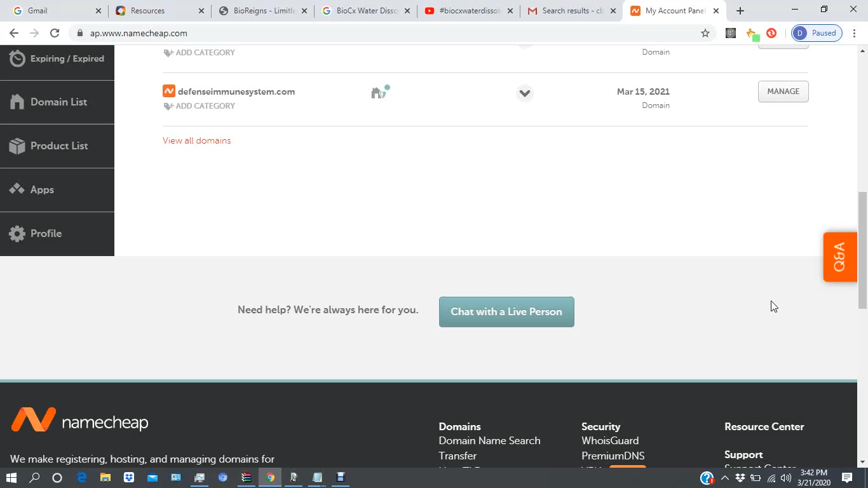Open Cortana circle in taskbar
The height and width of the screenshot is (488, 868).
[57, 477]
